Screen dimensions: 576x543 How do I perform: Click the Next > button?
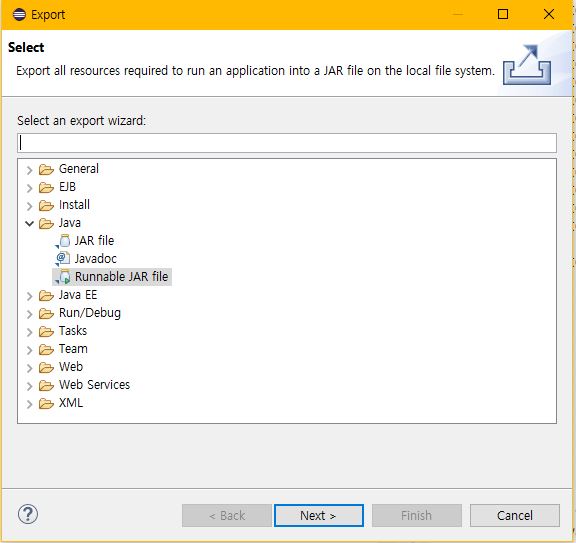pyautogui.click(x=318, y=515)
